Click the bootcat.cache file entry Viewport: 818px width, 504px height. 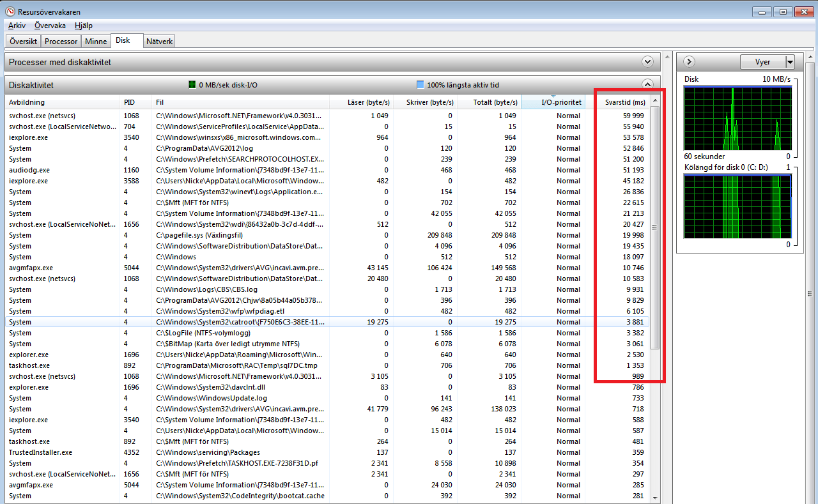pos(240,496)
